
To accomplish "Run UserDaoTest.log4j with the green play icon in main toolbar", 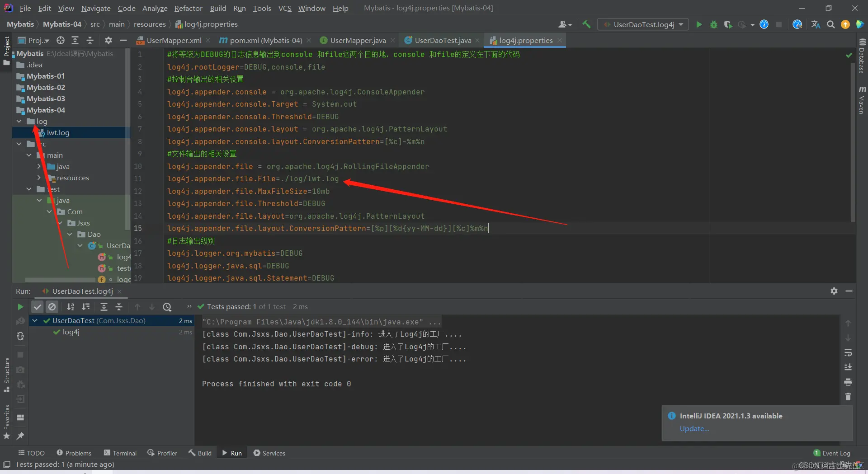I will click(699, 24).
